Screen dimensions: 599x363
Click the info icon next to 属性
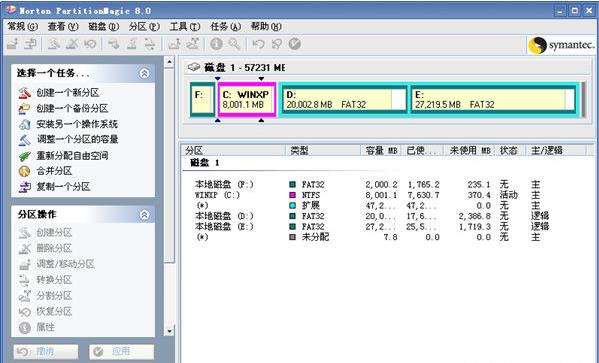click(24, 327)
